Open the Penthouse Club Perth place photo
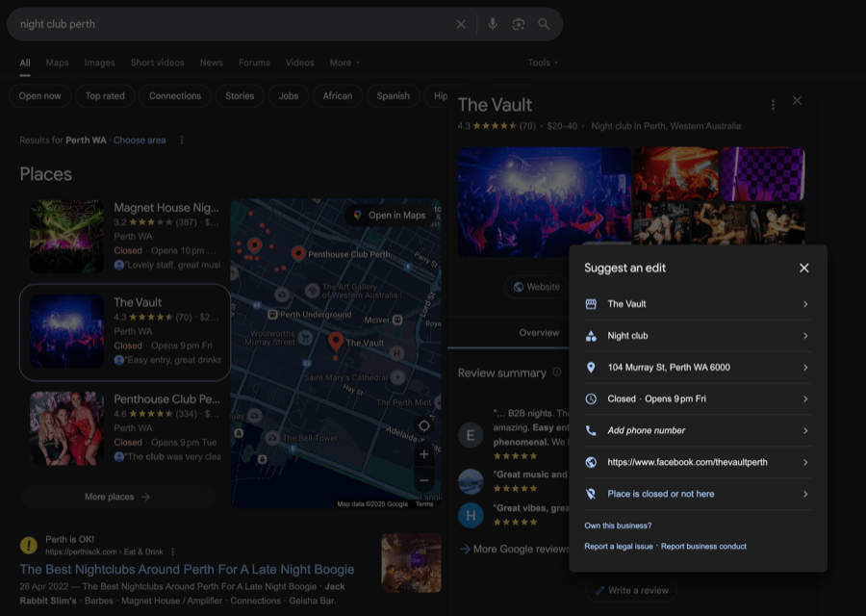 click(66, 428)
